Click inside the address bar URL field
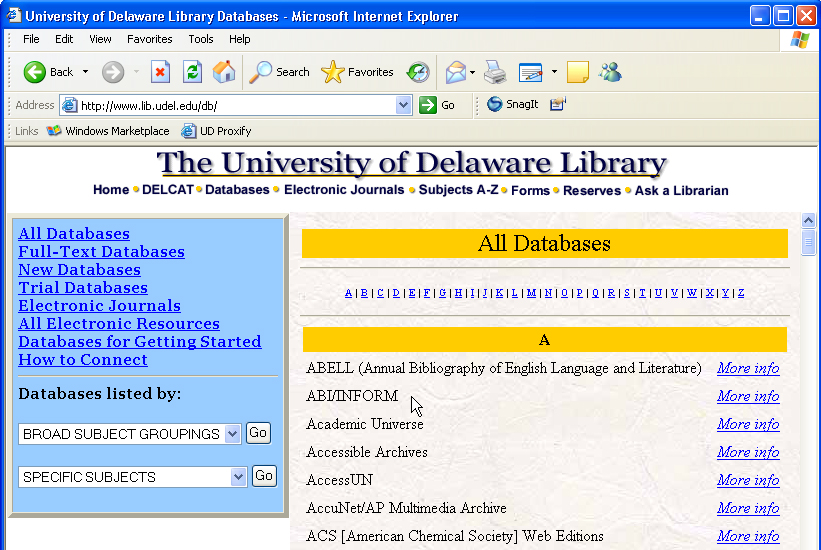 [x=235, y=105]
